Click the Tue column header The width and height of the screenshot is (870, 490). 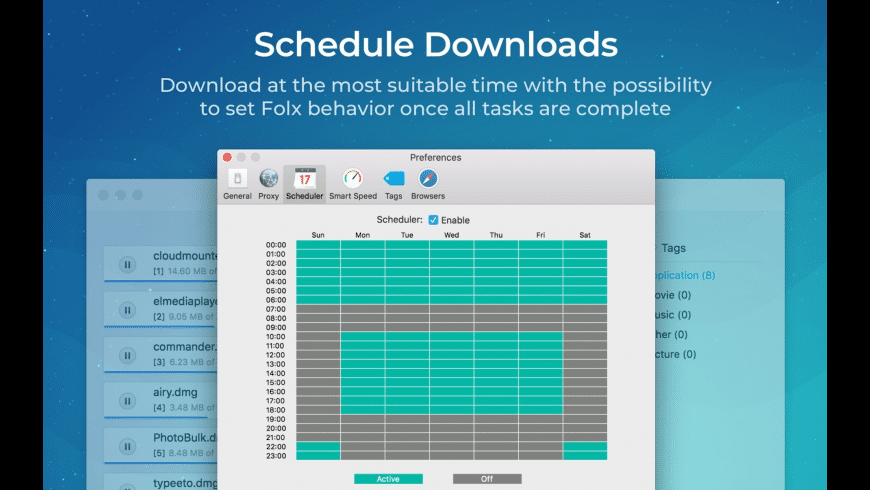pyautogui.click(x=407, y=235)
